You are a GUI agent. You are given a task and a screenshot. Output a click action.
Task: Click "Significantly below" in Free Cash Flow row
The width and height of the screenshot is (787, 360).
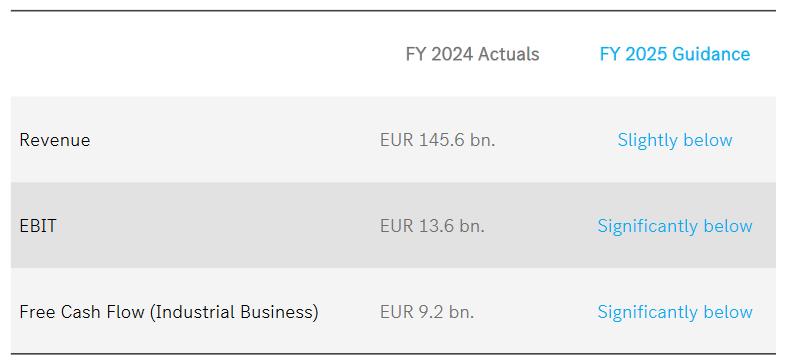click(675, 312)
